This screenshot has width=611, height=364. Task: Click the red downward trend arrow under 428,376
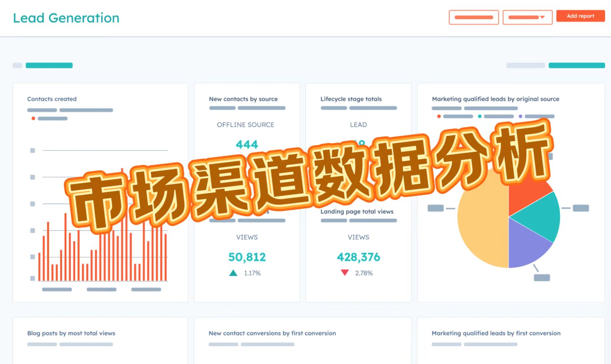click(344, 273)
